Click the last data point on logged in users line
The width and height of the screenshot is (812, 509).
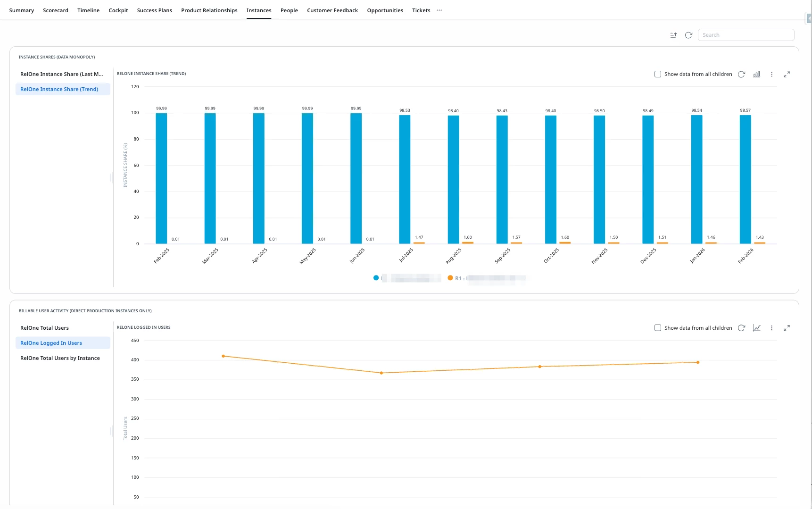click(698, 362)
